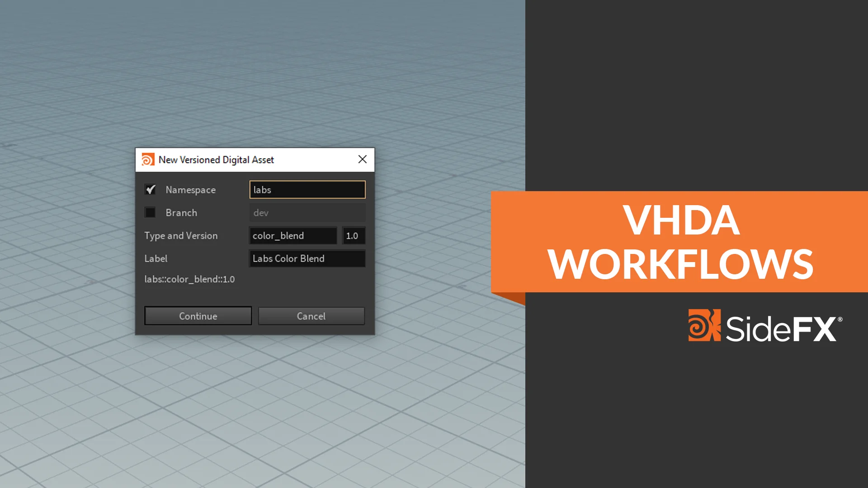This screenshot has width=868, height=488.
Task: Click the New Versioned Digital Asset title text
Action: click(x=216, y=160)
